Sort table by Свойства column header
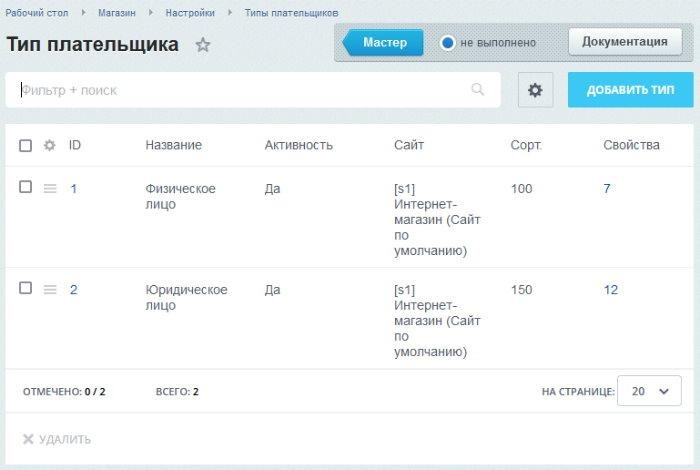The width and height of the screenshot is (700, 470). coord(631,145)
